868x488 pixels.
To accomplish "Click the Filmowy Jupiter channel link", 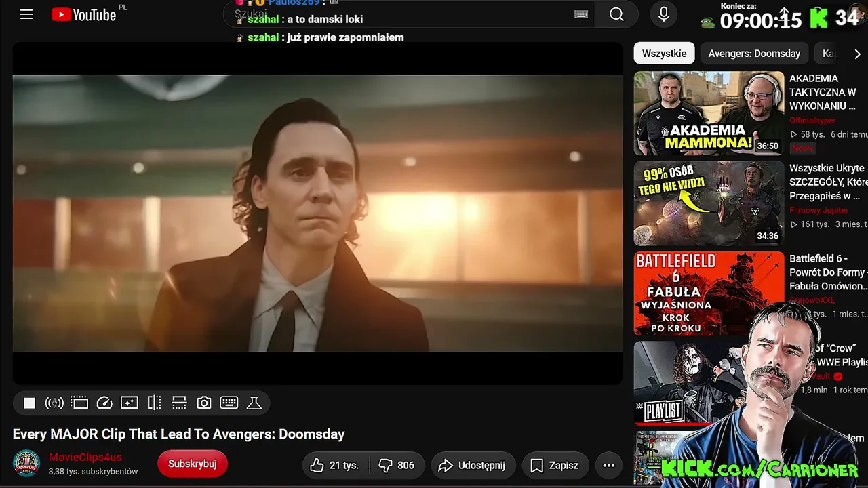I will 818,210.
